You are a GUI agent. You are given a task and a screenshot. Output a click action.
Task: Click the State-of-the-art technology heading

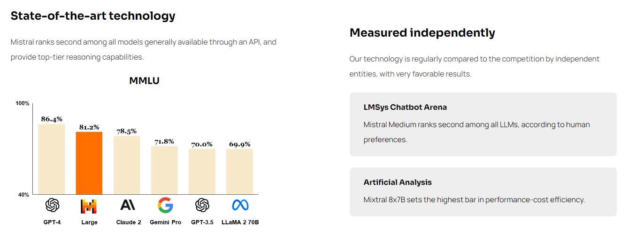(x=93, y=16)
